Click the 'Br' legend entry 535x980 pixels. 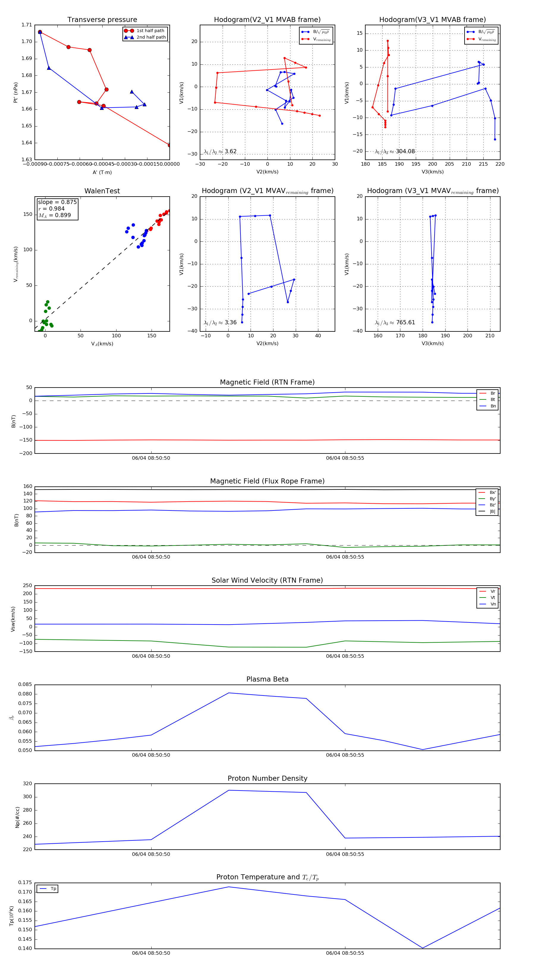(488, 393)
